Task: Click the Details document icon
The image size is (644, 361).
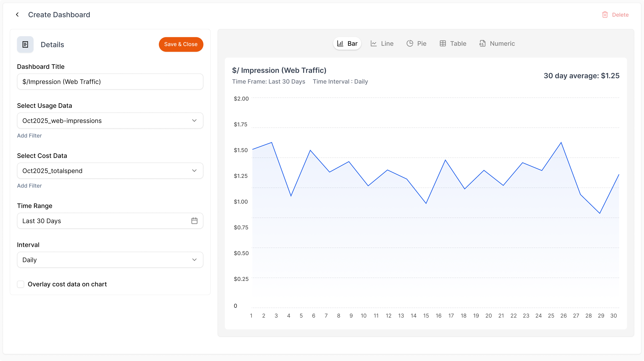Action: (x=25, y=45)
